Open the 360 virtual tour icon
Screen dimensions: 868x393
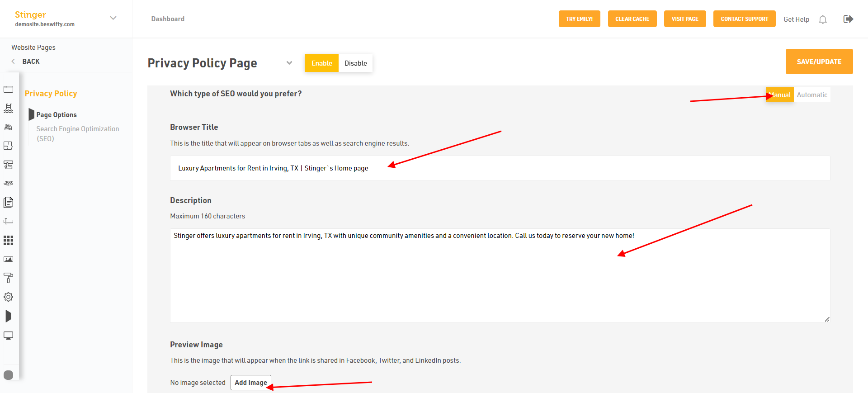[8, 183]
